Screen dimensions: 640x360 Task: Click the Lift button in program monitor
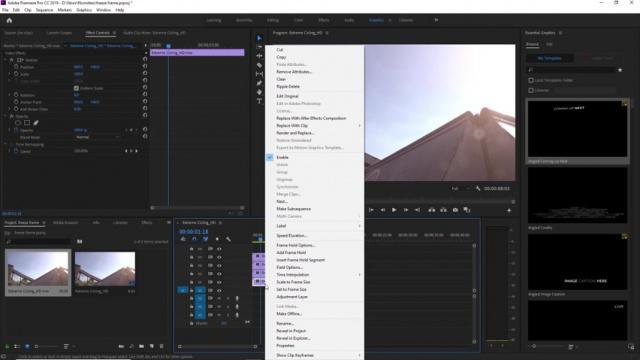coord(431,210)
